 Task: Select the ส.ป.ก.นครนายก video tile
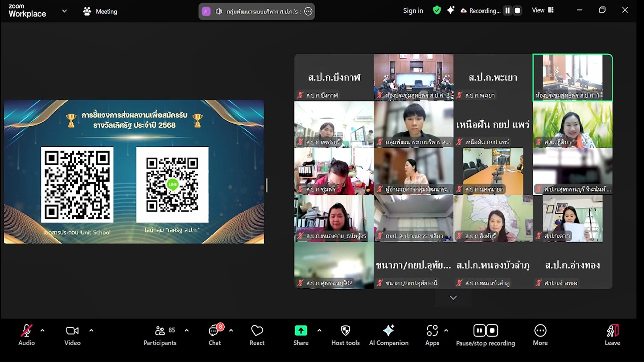pos(493,171)
